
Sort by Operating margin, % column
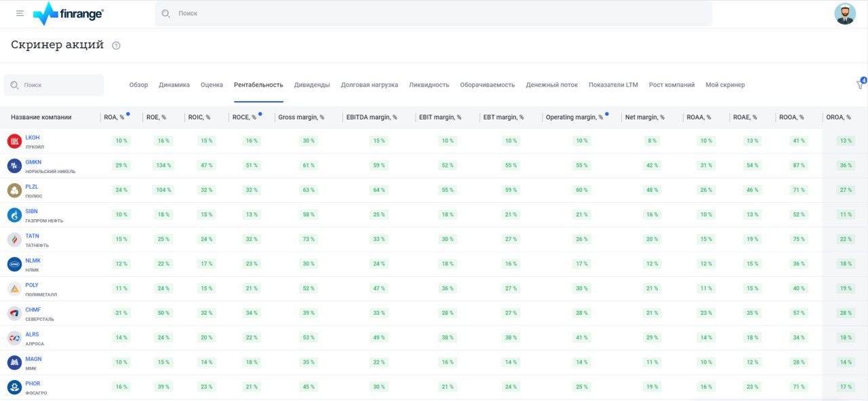[574, 117]
